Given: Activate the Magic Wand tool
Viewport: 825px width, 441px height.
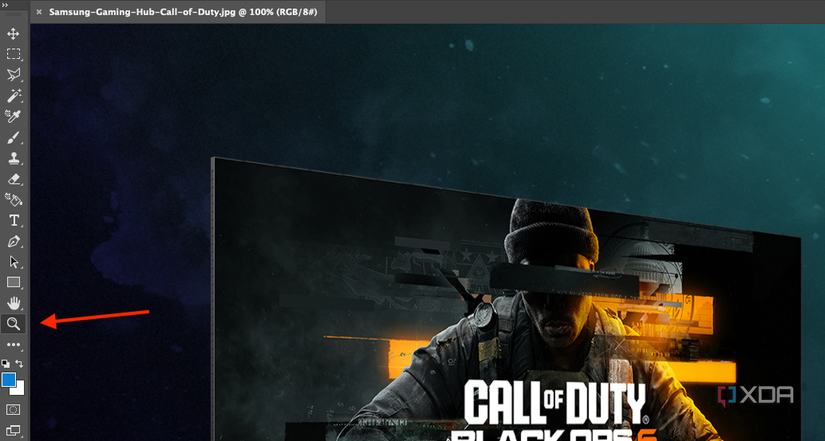Looking at the screenshot, I should (x=13, y=95).
